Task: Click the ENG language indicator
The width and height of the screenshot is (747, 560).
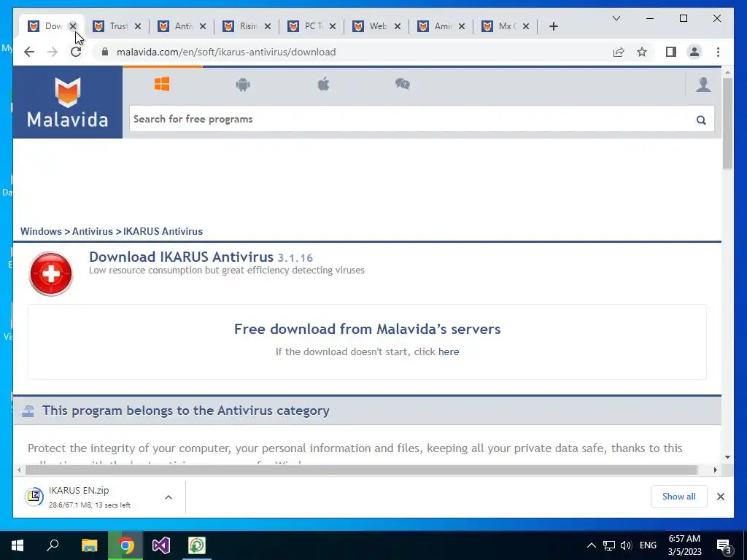Action: pos(648,545)
